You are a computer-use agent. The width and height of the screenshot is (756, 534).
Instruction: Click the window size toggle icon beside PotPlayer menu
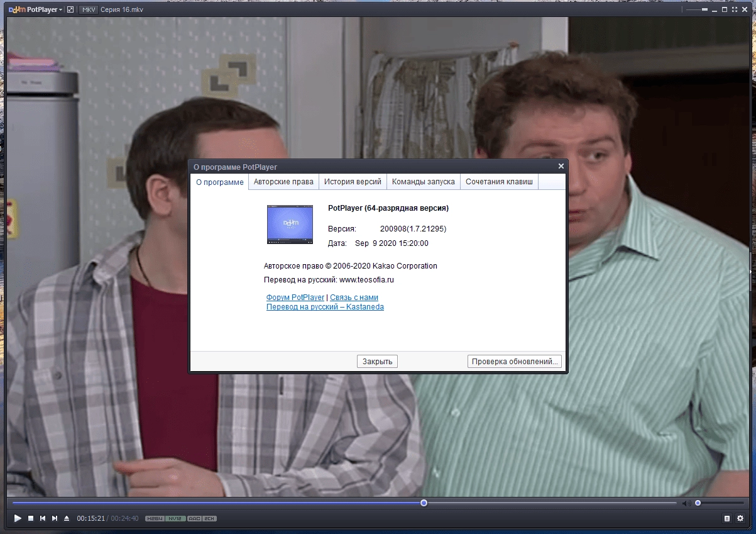tap(70, 10)
